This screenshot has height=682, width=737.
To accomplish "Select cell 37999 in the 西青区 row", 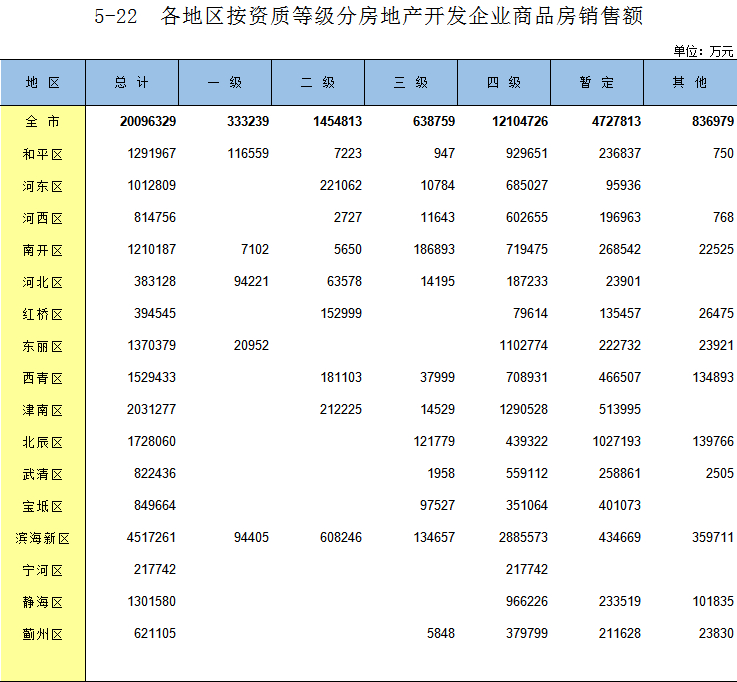I will click(438, 377).
